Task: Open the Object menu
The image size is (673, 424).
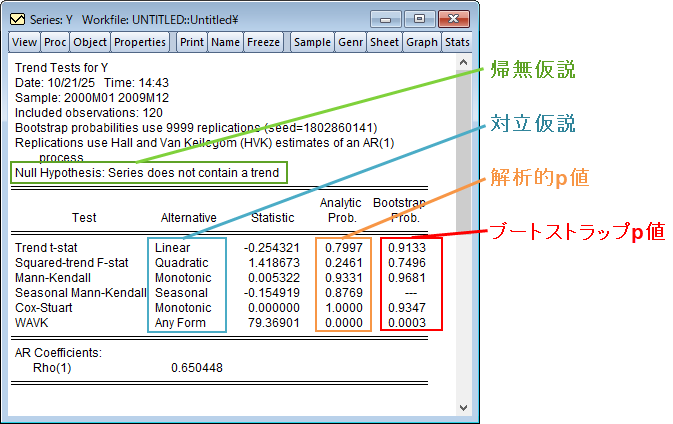Action: coord(90,42)
